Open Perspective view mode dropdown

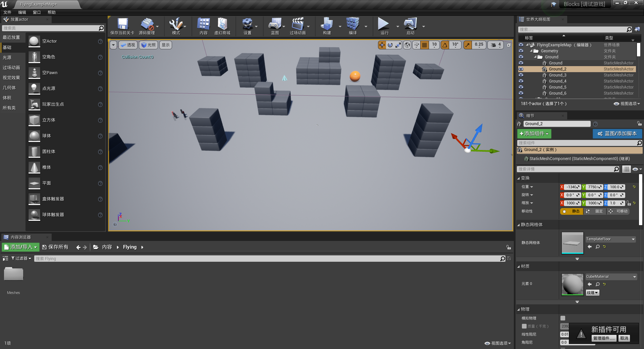click(x=128, y=45)
